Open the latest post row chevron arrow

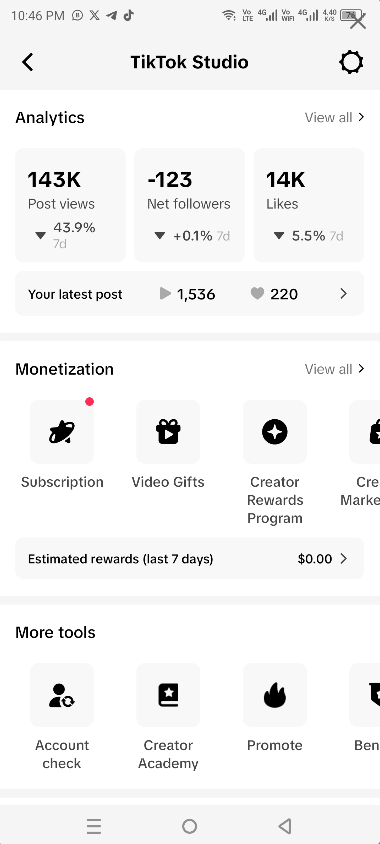pos(343,294)
